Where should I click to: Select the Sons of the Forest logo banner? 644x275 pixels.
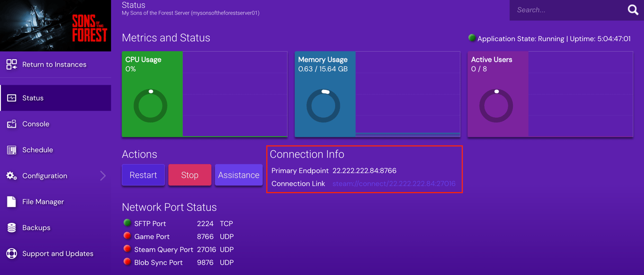click(56, 25)
